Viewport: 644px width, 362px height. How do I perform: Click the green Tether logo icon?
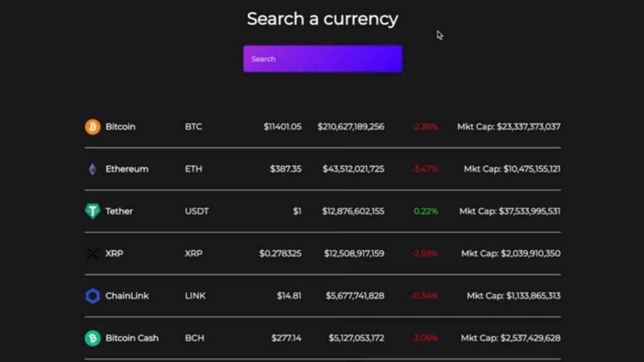pyautogui.click(x=93, y=211)
